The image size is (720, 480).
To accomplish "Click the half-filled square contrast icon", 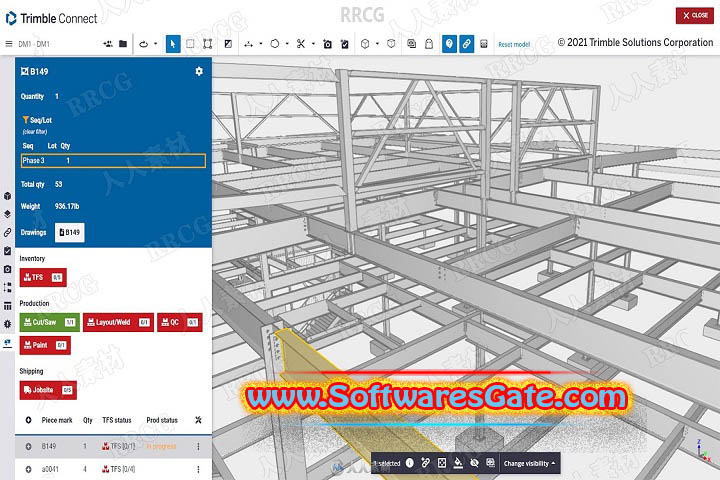I will point(228,44).
